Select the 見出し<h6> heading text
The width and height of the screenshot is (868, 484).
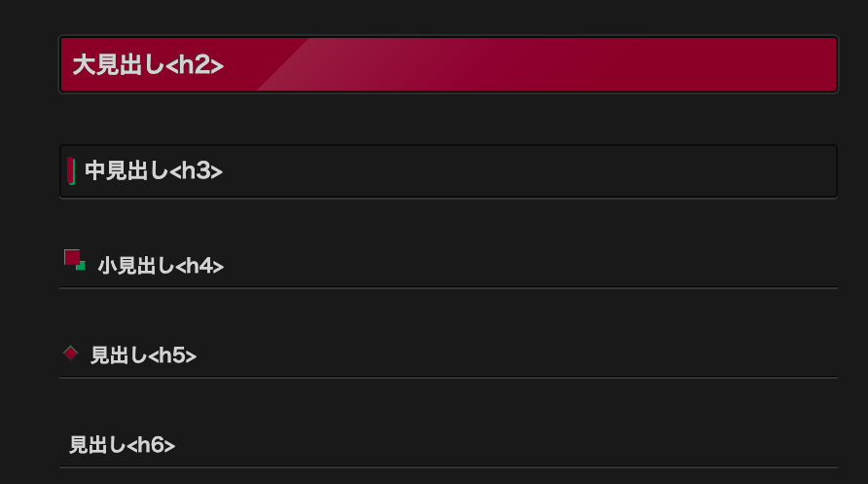[122, 445]
